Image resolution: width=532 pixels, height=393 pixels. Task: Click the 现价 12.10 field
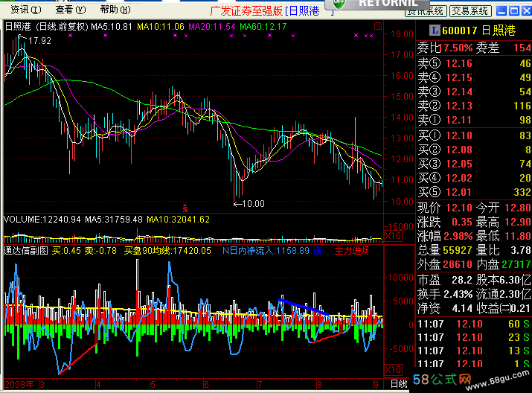pos(445,208)
